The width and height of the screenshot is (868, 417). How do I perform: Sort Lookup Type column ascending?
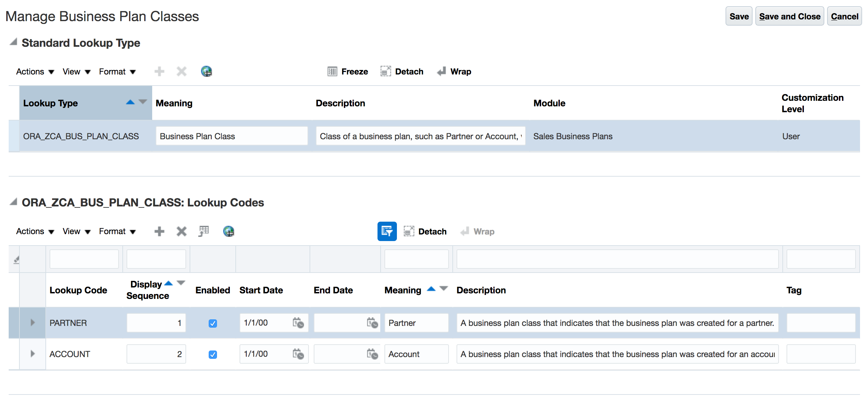130,102
